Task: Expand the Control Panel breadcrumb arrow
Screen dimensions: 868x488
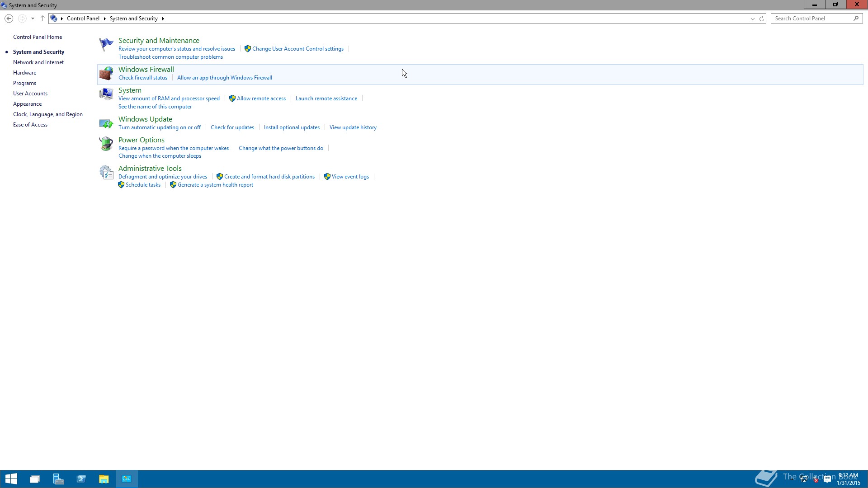Action: pyautogui.click(x=104, y=19)
